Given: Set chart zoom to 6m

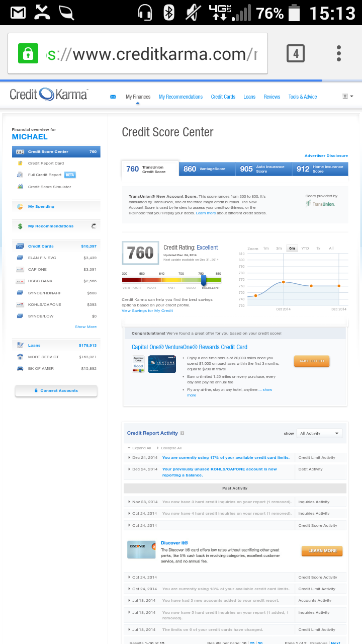Looking at the screenshot, I should [x=292, y=248].
